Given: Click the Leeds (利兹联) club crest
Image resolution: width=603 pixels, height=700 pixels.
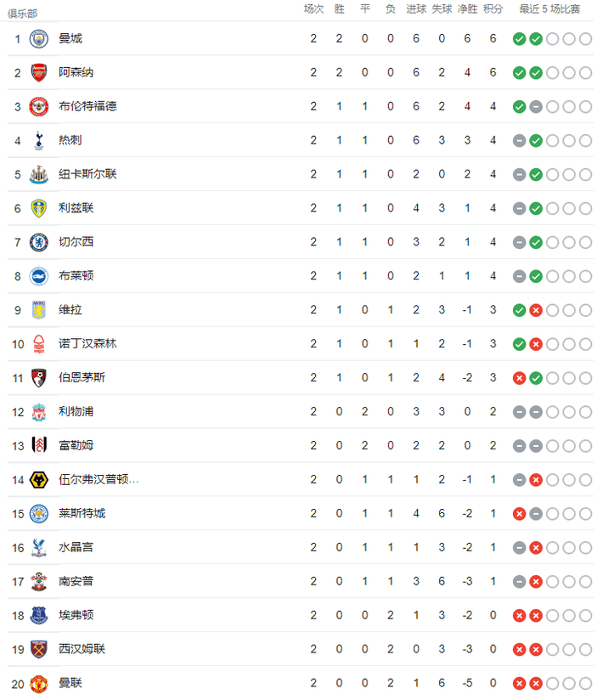Looking at the screenshot, I should coord(39,208).
